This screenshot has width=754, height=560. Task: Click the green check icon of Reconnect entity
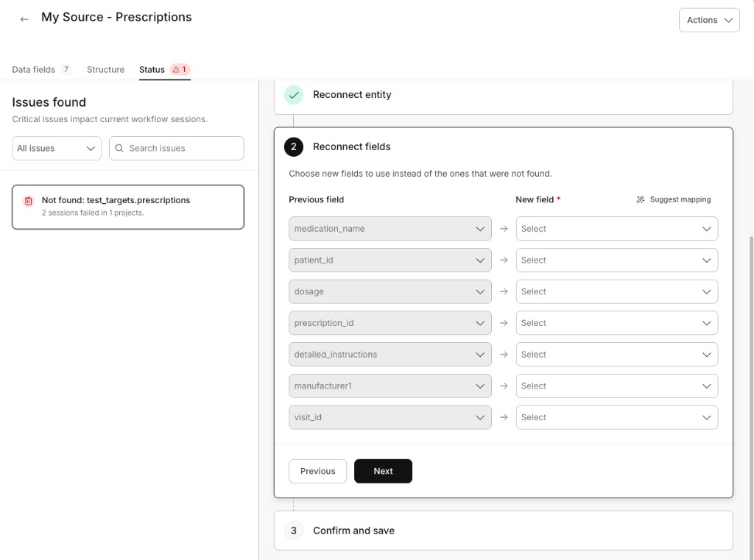tap(293, 95)
